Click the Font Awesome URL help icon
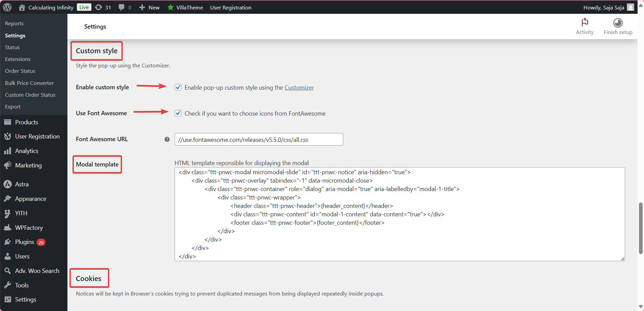 (167, 139)
